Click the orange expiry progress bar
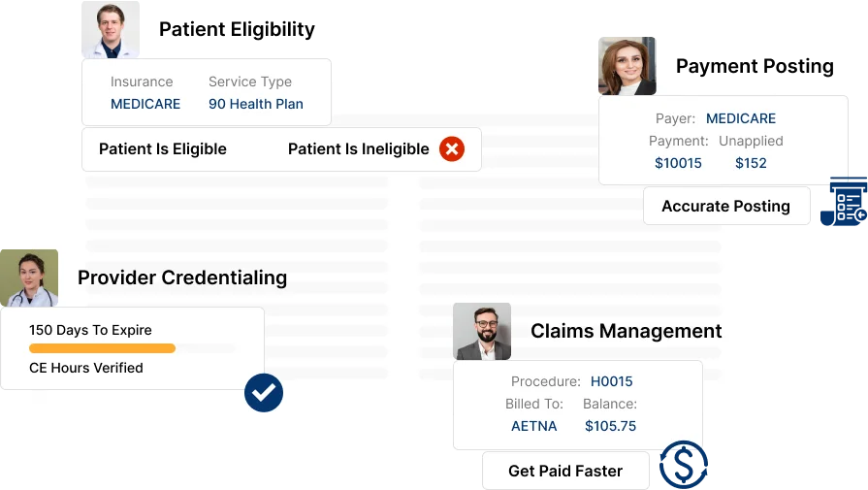Screen dimensions: 868x490 point(103,348)
